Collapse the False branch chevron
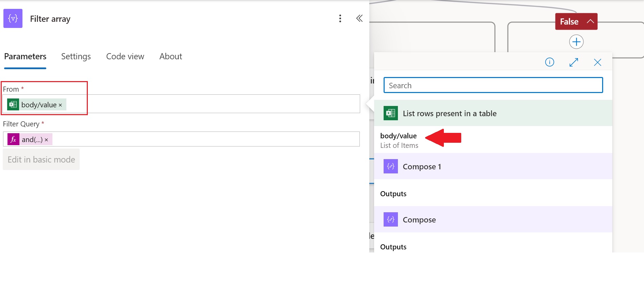This screenshot has height=293, width=644. (590, 21)
